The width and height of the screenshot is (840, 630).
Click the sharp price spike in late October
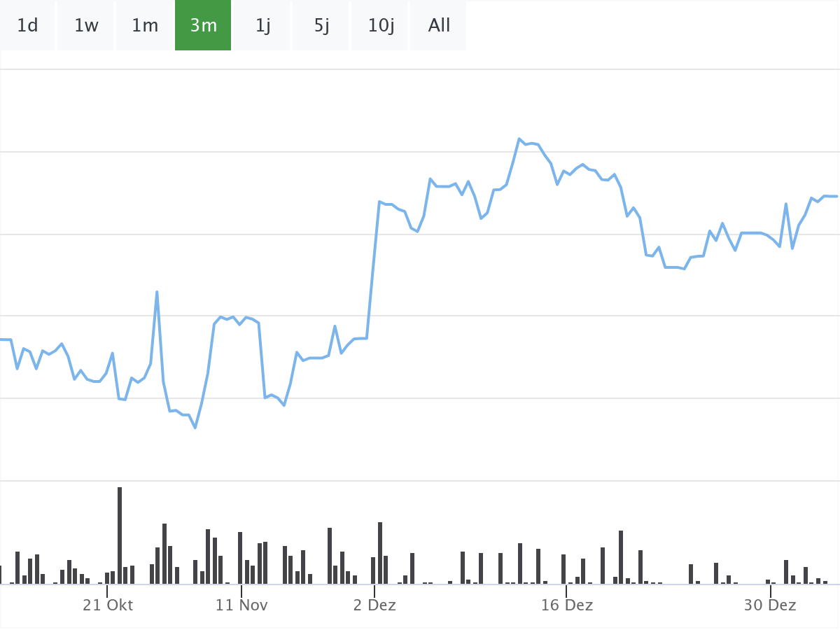[x=157, y=292]
